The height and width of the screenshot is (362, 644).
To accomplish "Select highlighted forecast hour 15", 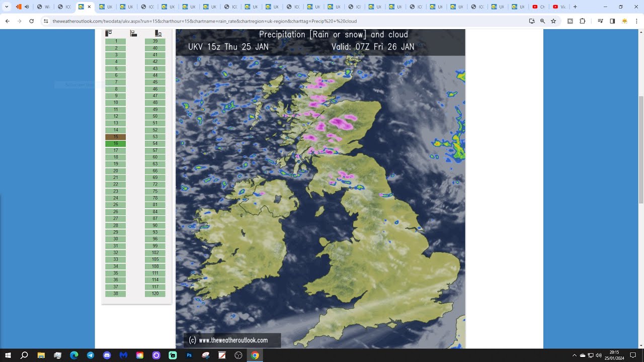I will coord(116,137).
